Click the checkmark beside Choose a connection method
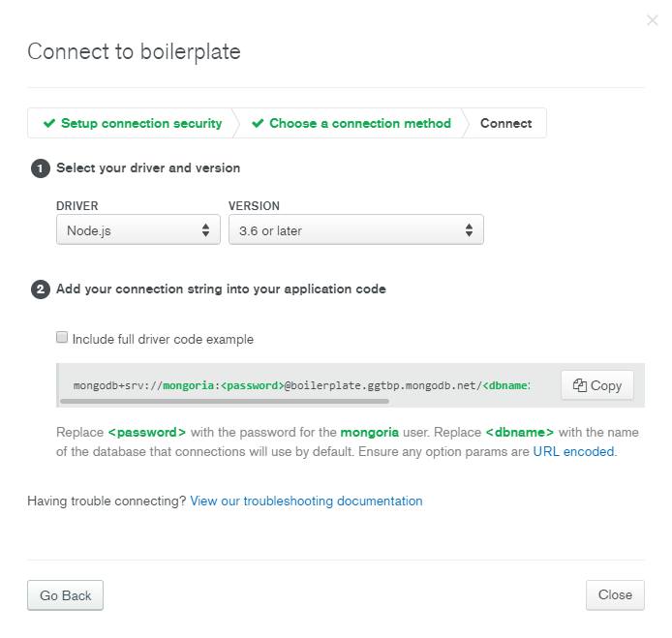Image resolution: width=672 pixels, height=638 pixels. pyautogui.click(x=258, y=123)
